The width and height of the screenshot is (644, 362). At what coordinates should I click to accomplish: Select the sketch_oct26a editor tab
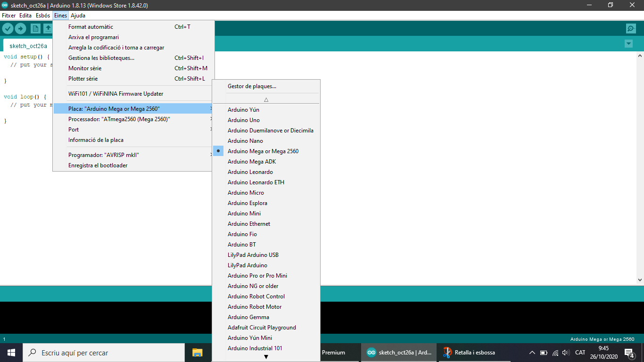pos(28,46)
